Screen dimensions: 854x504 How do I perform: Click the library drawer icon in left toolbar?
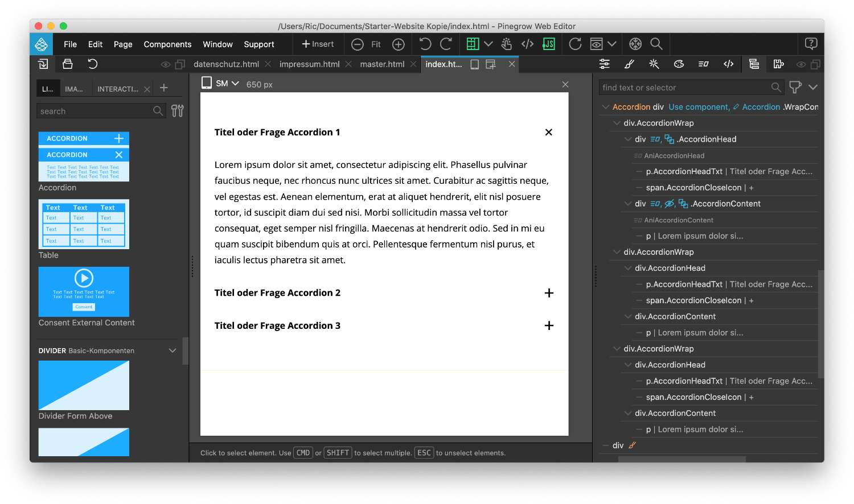click(68, 64)
